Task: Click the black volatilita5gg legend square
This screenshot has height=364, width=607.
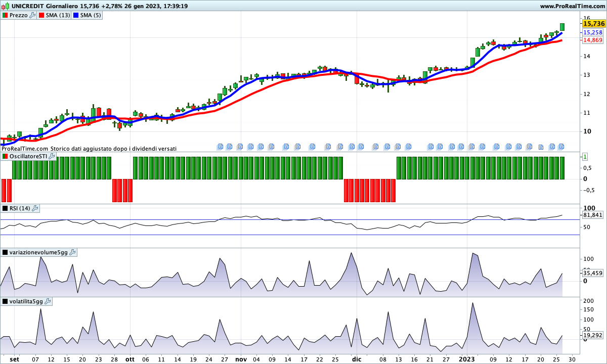Action: [5, 301]
